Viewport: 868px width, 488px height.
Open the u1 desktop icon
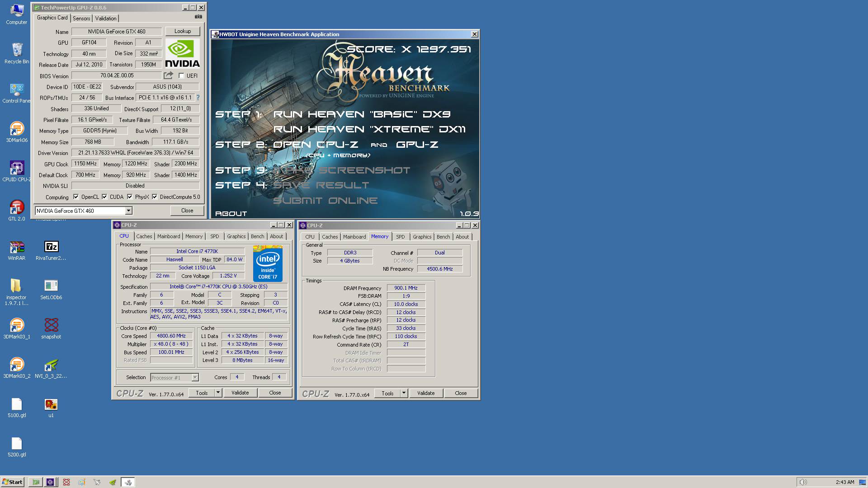pyautogui.click(x=51, y=407)
